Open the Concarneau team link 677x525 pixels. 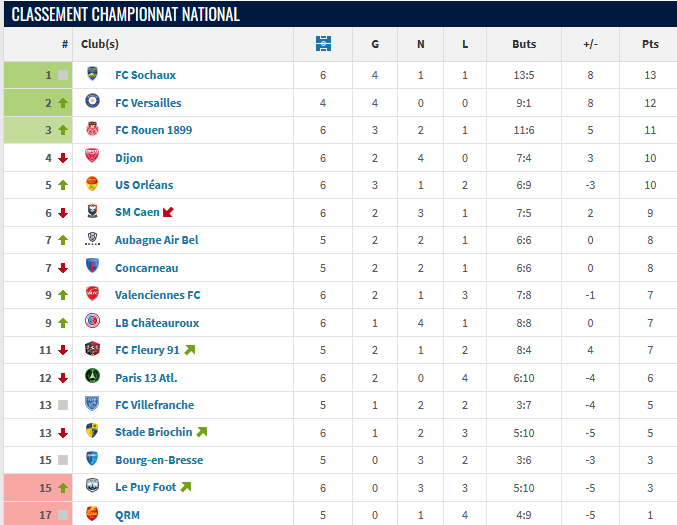145,267
